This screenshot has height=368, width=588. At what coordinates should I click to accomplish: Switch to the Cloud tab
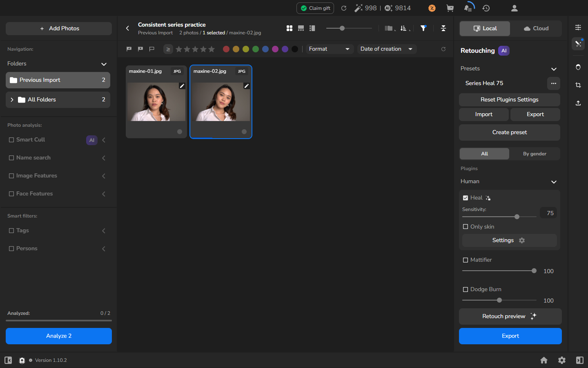tap(536, 29)
